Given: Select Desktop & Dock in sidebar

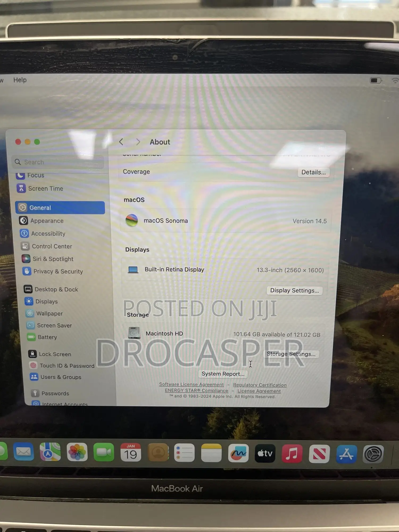Looking at the screenshot, I should [51, 289].
